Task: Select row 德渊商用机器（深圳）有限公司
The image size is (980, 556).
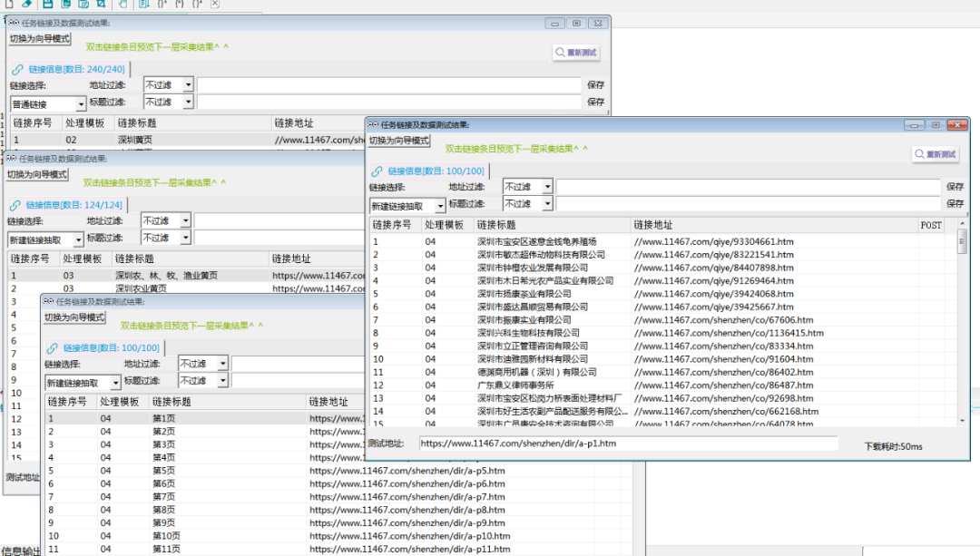Action: pyautogui.click(x=662, y=373)
